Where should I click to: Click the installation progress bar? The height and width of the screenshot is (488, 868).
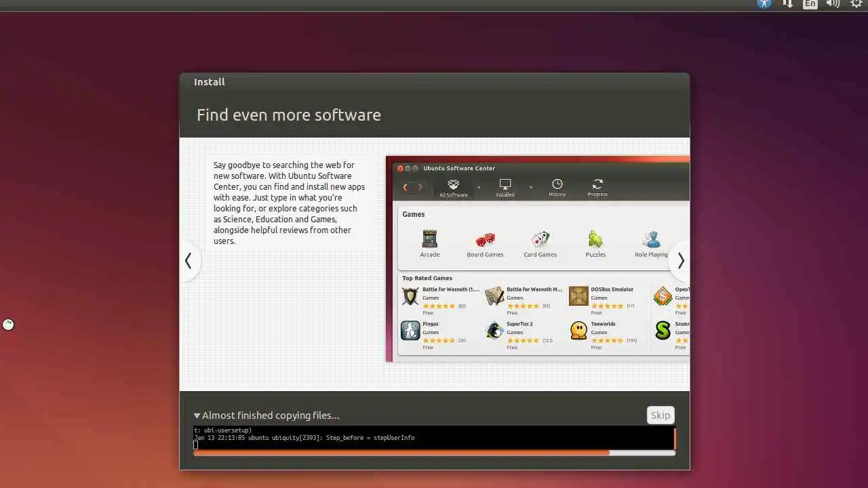tap(434, 453)
